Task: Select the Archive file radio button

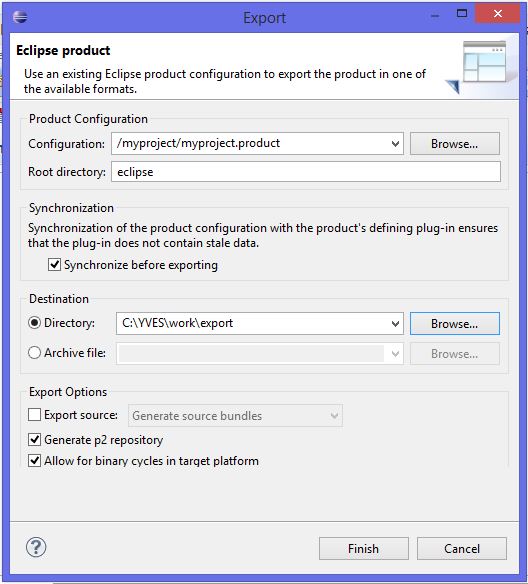Action: pos(34,352)
